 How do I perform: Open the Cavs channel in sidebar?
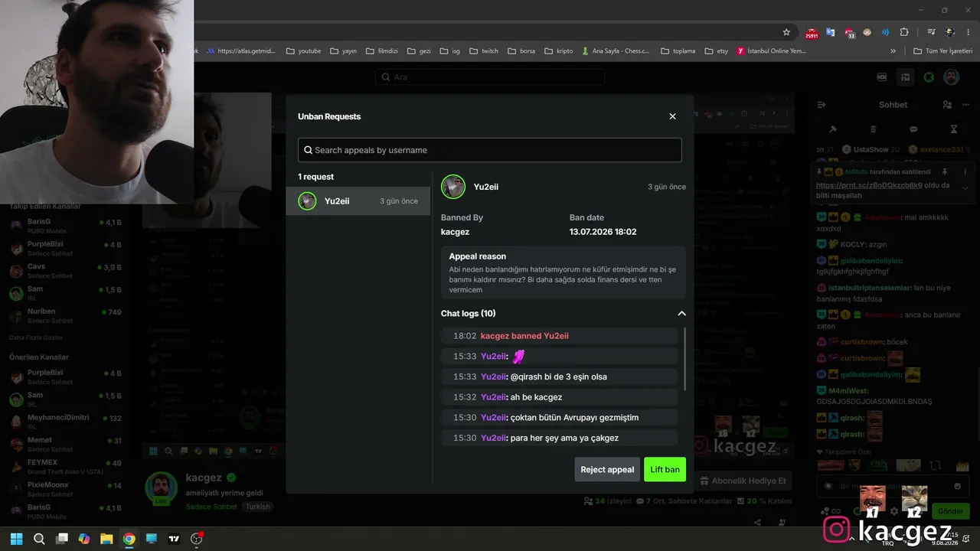pyautogui.click(x=65, y=270)
